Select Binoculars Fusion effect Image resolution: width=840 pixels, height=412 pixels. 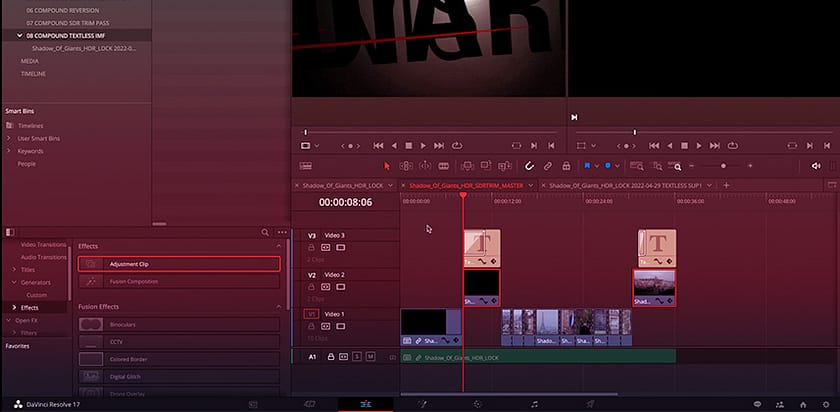coord(179,325)
